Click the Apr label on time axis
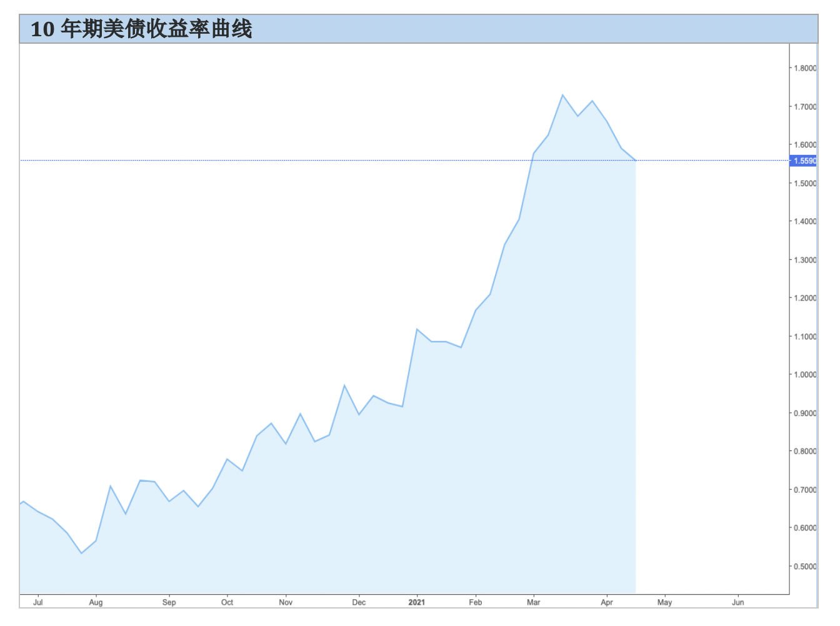The width and height of the screenshot is (840, 626). [x=606, y=602]
